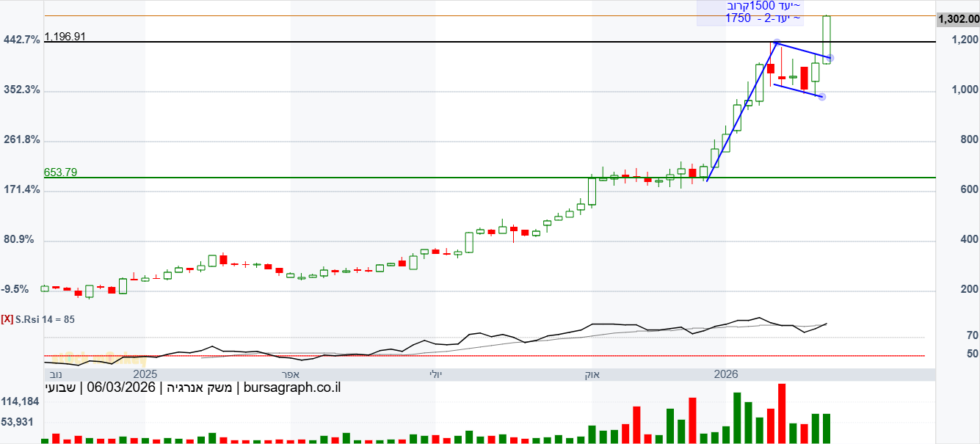Viewport: 980px width, 444px height.
Task: Remove the S.Rsi indicator with the [X] button
Action: (7, 319)
